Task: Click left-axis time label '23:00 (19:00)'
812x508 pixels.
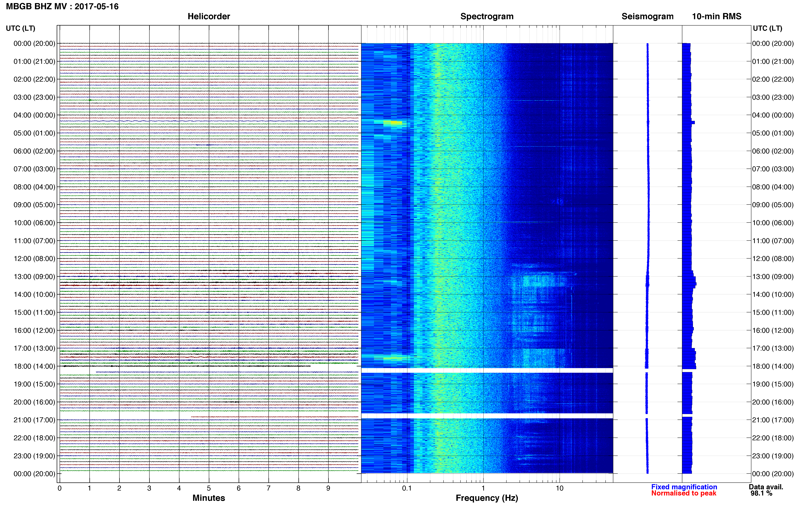Action: [34, 456]
